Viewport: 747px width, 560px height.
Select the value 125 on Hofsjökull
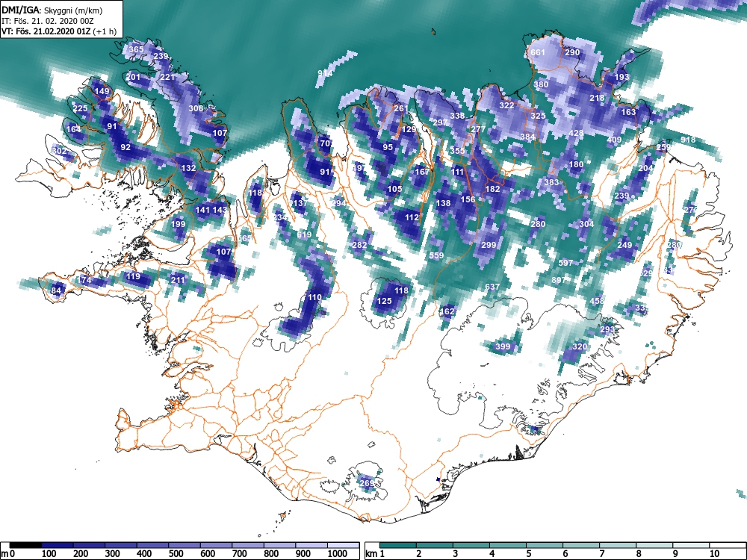click(x=385, y=302)
